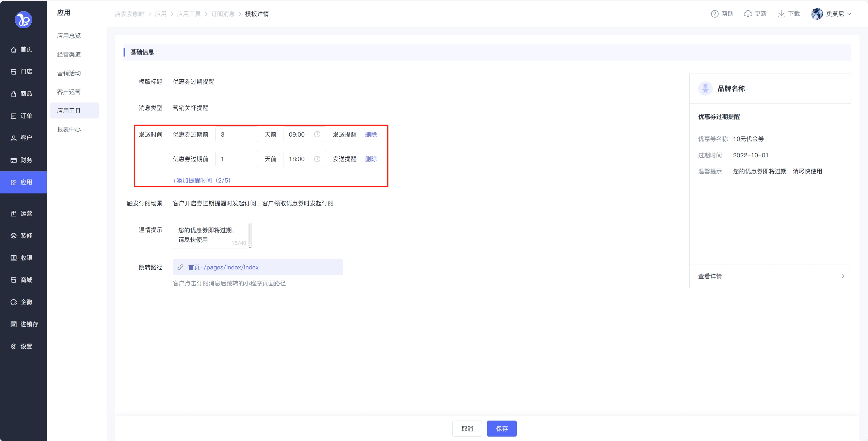This screenshot has width=868, height=441.
Task: Click the 设置 gear icon in sidebar
Action: (x=14, y=346)
